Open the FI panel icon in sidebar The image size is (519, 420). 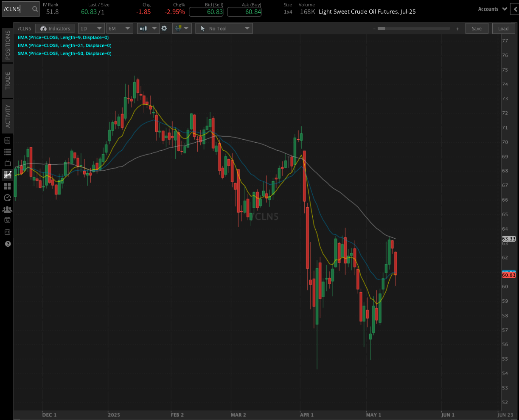pyautogui.click(x=7, y=232)
